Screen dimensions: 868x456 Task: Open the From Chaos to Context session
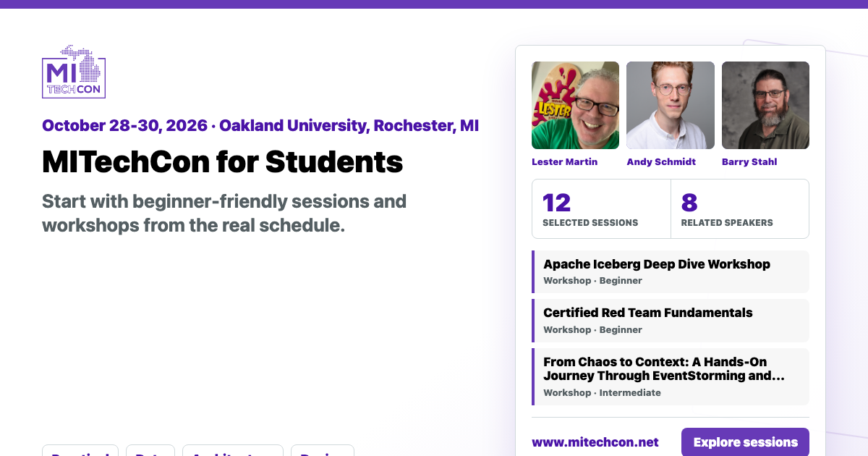671,376
